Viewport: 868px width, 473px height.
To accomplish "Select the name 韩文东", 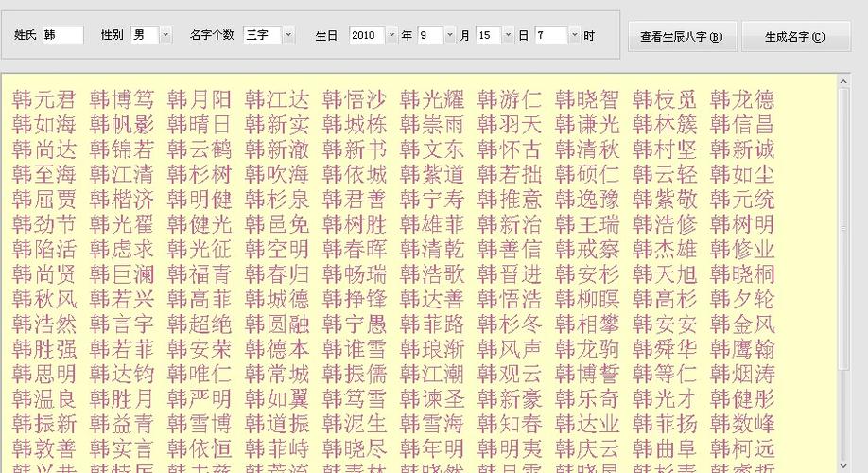I will click(432, 149).
